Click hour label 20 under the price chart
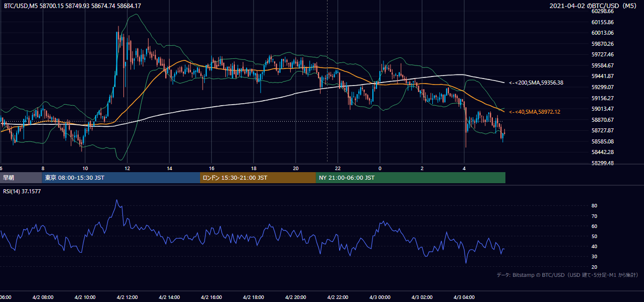This screenshot has height=302, width=644. (296, 168)
